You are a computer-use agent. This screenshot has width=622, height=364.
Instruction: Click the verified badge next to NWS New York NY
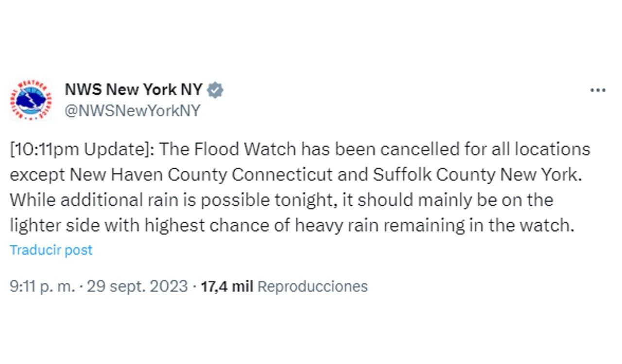(214, 89)
